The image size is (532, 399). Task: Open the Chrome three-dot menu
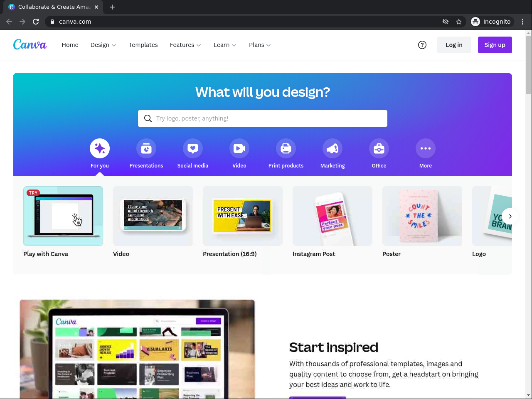523,22
